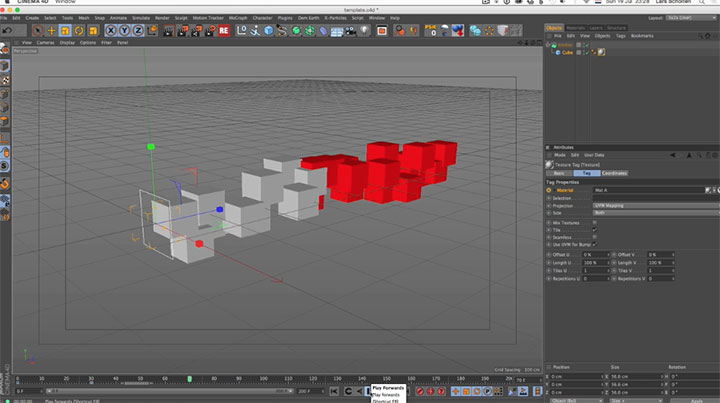Toggle the Tile checkbox
The image size is (720, 403).
pos(595,230)
